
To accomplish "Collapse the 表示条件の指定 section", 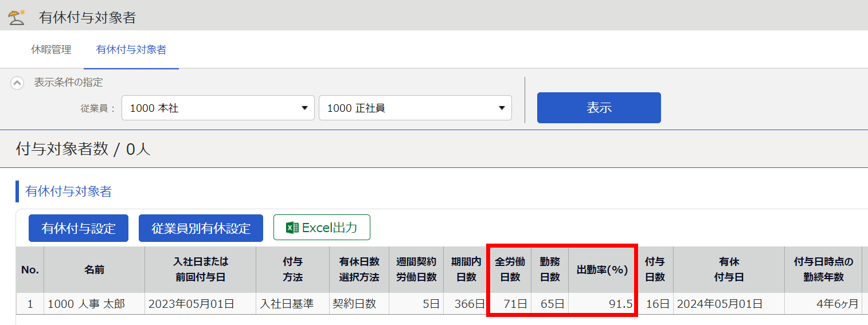I will (x=18, y=83).
